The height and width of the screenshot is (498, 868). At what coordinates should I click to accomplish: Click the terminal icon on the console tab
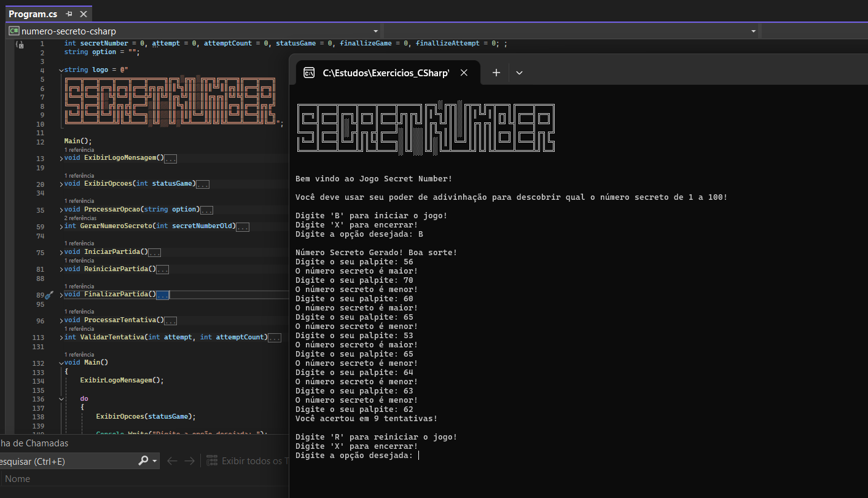coord(310,73)
